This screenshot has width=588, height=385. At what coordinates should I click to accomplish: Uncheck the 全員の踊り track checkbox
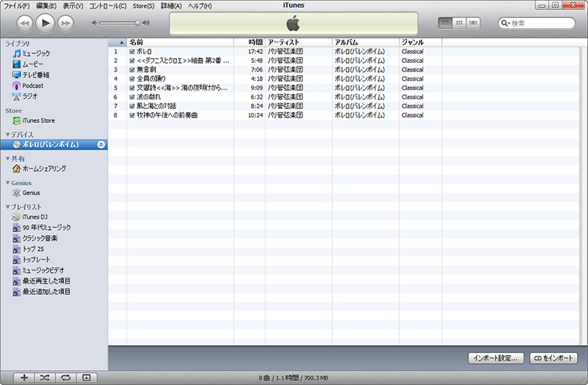click(x=132, y=79)
